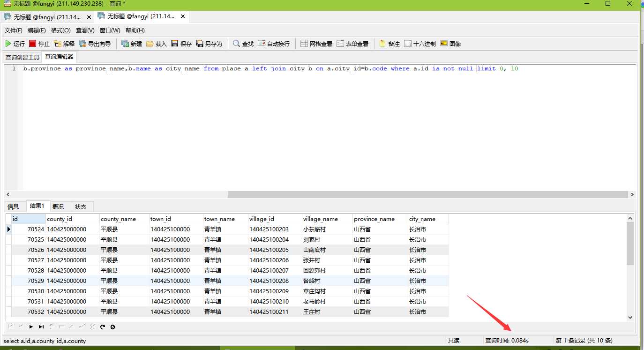Select village_name cell 老马岭村
Viewport: 644px width, 350px height.
tap(327, 302)
